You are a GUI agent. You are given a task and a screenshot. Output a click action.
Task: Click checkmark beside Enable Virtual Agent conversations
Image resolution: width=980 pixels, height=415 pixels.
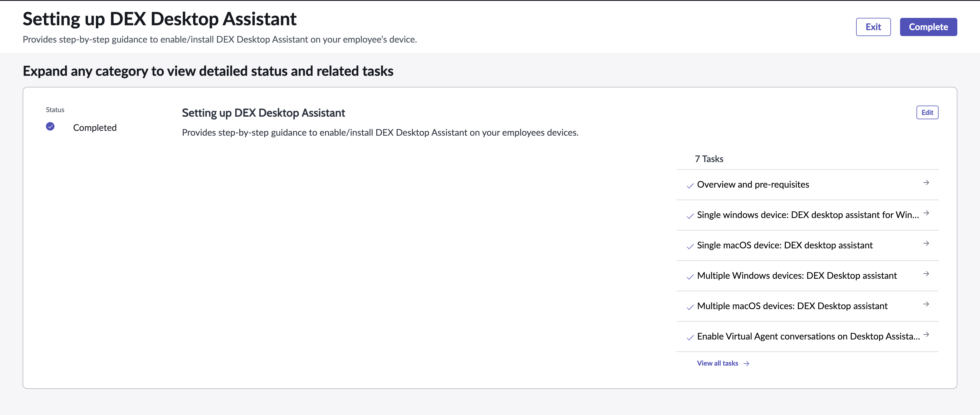point(690,338)
